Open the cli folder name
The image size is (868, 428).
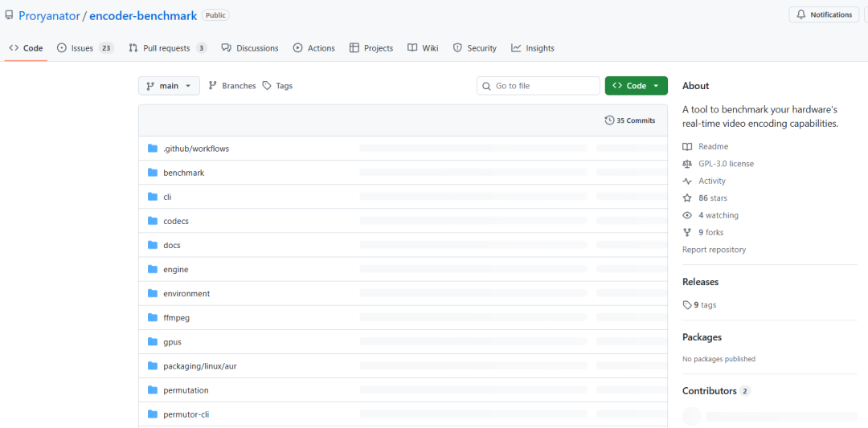click(167, 197)
